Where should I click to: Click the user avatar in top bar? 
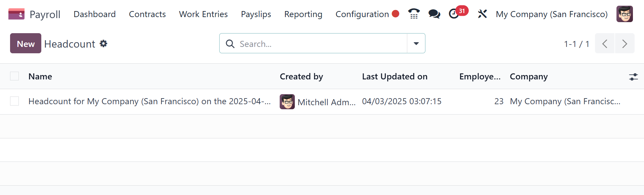pos(625,14)
